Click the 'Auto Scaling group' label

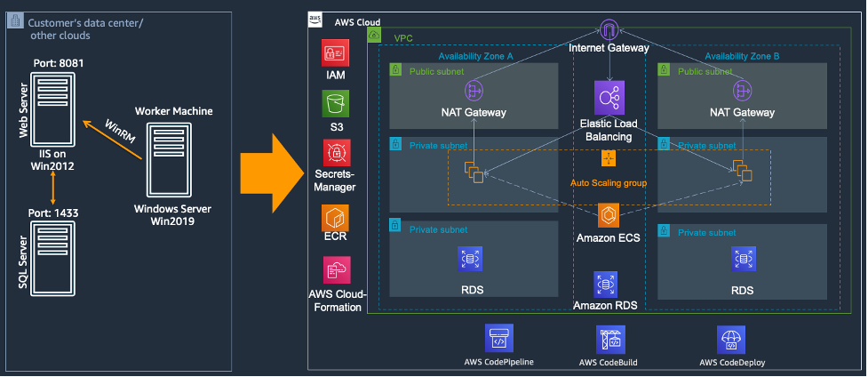(x=609, y=182)
